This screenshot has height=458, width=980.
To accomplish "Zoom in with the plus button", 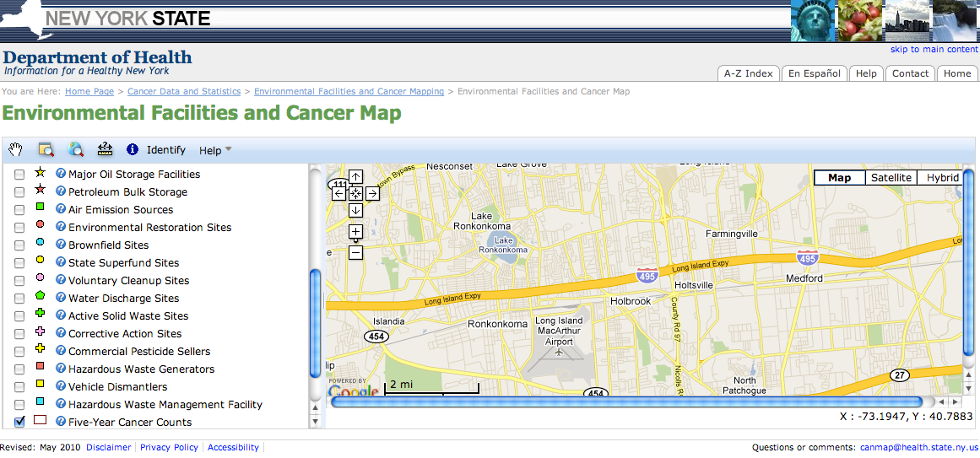I will [355, 232].
